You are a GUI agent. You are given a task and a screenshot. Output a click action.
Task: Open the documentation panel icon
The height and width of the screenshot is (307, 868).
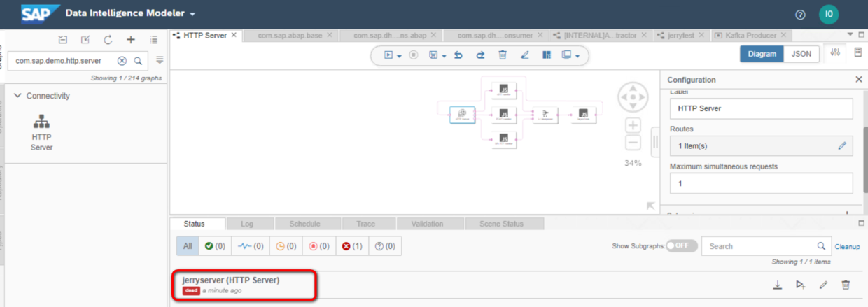click(x=858, y=52)
